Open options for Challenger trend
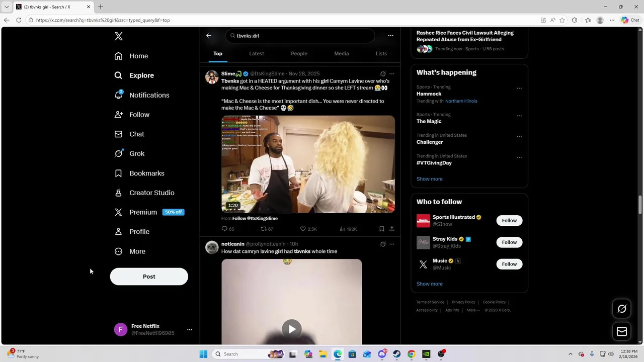Screen dimensions: 644x362 click(x=519, y=136)
